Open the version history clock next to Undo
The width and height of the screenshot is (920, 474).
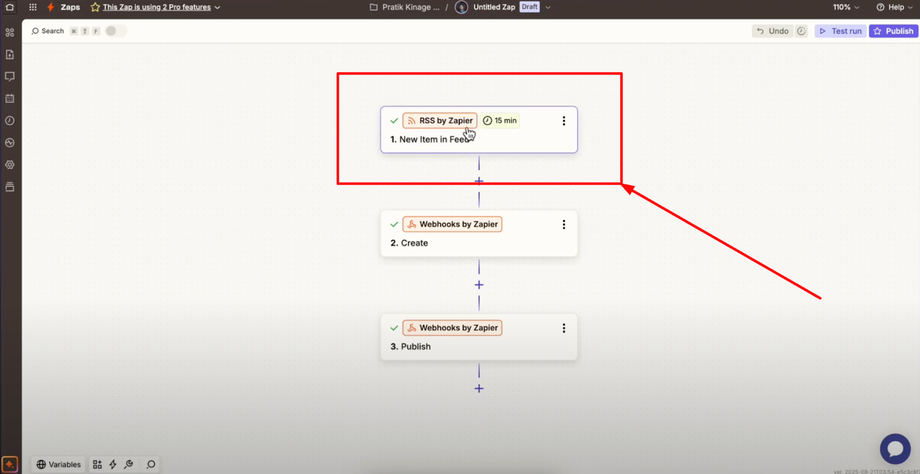pos(801,31)
